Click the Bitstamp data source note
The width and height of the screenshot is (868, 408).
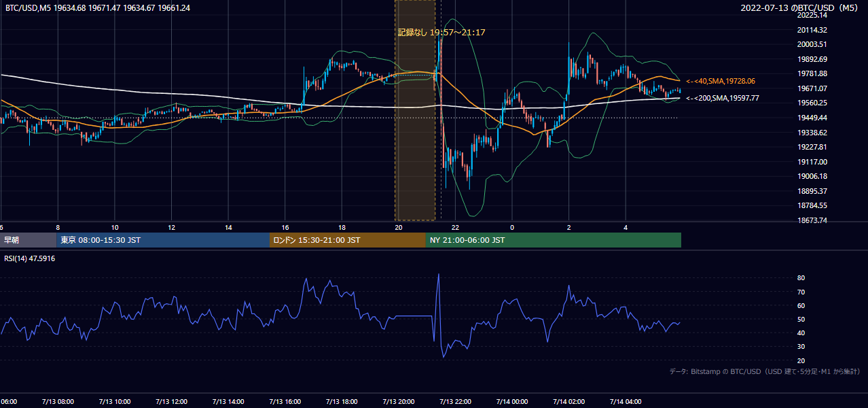click(x=765, y=371)
